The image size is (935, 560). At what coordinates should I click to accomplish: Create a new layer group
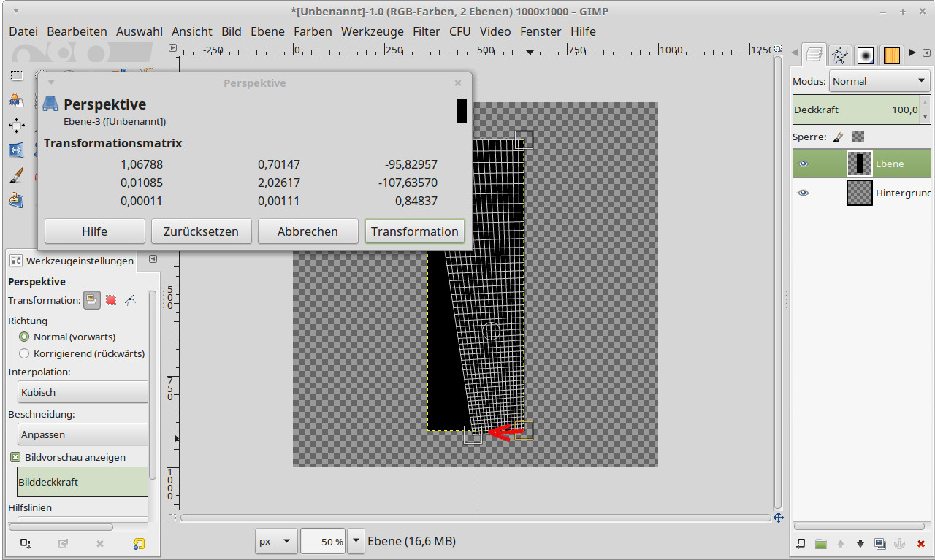[821, 543]
